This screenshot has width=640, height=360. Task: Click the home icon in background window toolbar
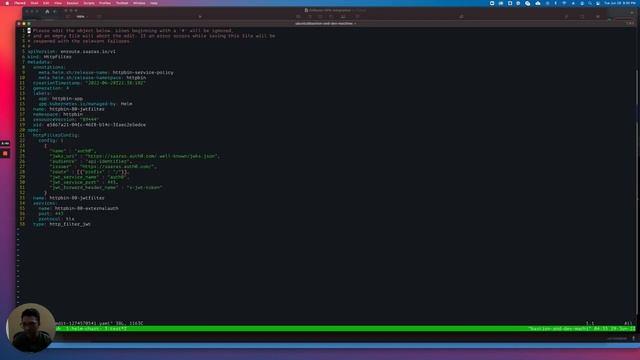47,11
